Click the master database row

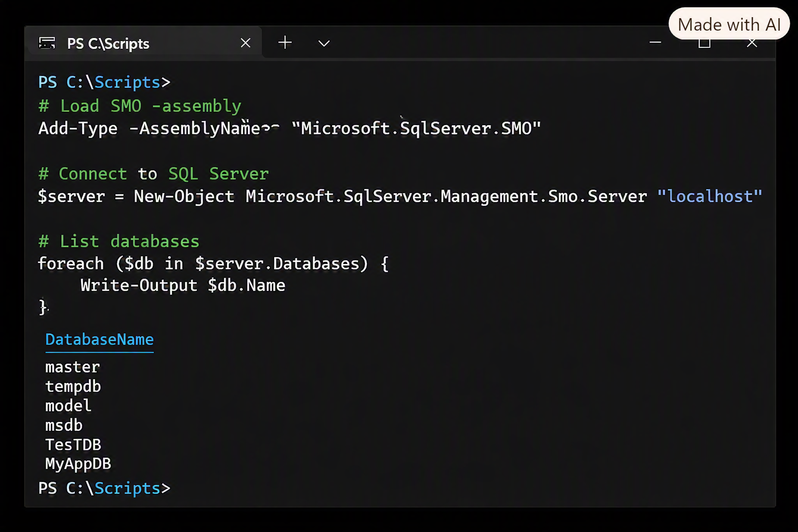pos(73,367)
